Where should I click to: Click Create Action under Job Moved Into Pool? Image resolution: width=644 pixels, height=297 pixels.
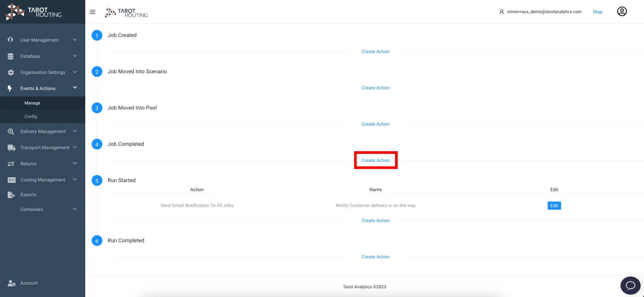click(x=375, y=124)
